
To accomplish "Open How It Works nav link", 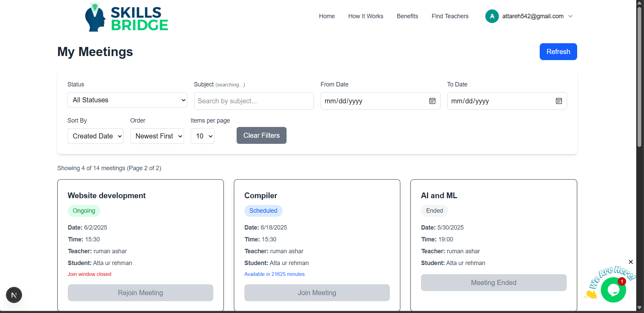I will point(366,16).
